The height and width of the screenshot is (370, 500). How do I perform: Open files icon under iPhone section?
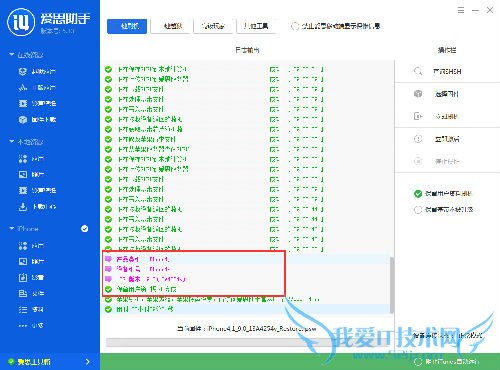(x=23, y=293)
